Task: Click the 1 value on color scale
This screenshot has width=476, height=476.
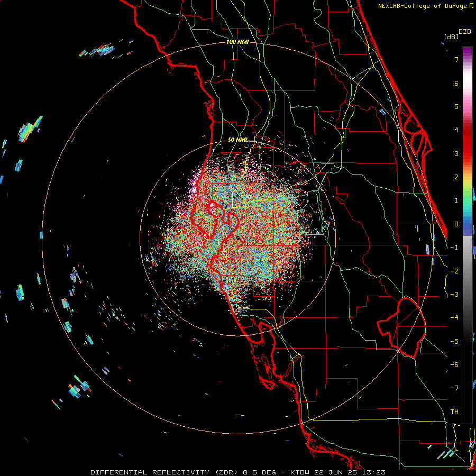Action: tap(456, 200)
